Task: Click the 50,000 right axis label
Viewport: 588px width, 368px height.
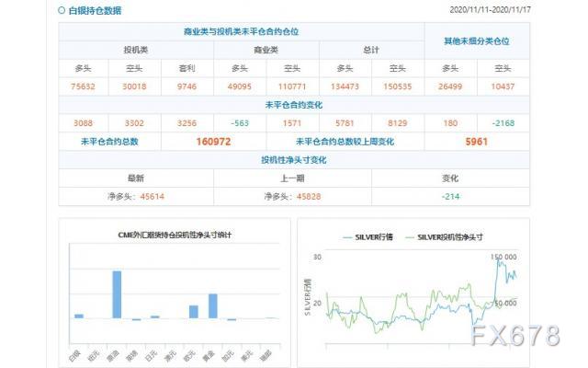Action: click(505, 303)
